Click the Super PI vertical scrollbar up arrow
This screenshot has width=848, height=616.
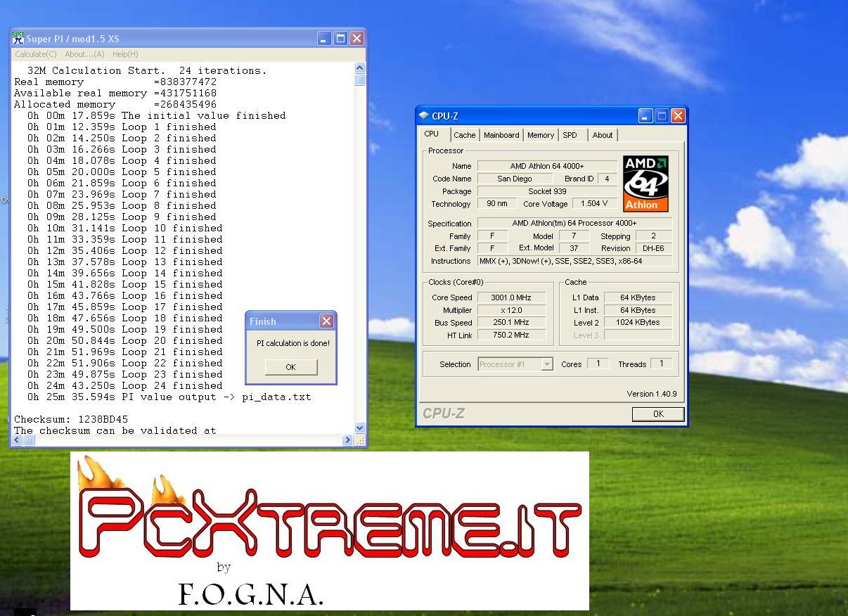click(360, 68)
